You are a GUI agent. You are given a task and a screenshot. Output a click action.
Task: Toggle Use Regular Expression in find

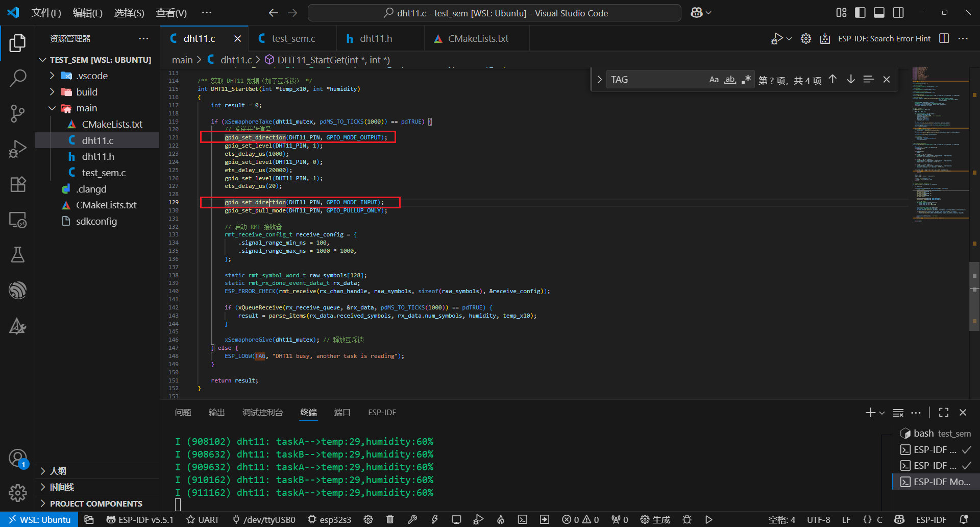point(746,80)
